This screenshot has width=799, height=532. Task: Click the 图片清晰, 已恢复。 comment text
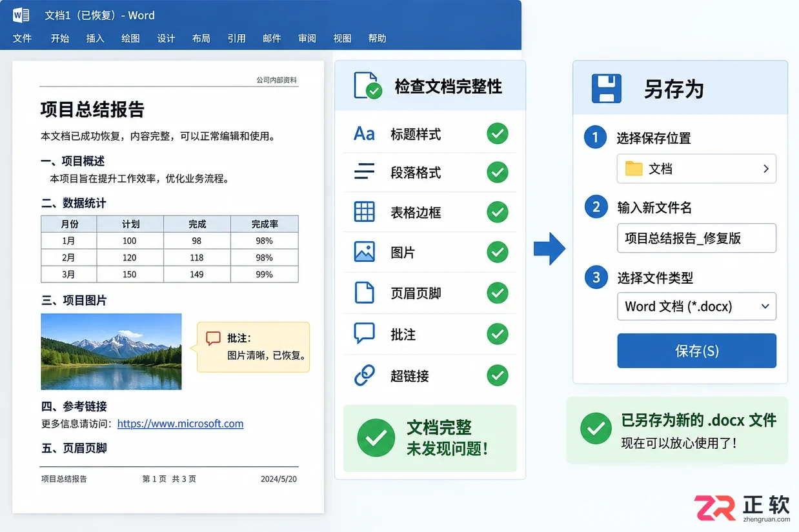pyautogui.click(x=267, y=355)
